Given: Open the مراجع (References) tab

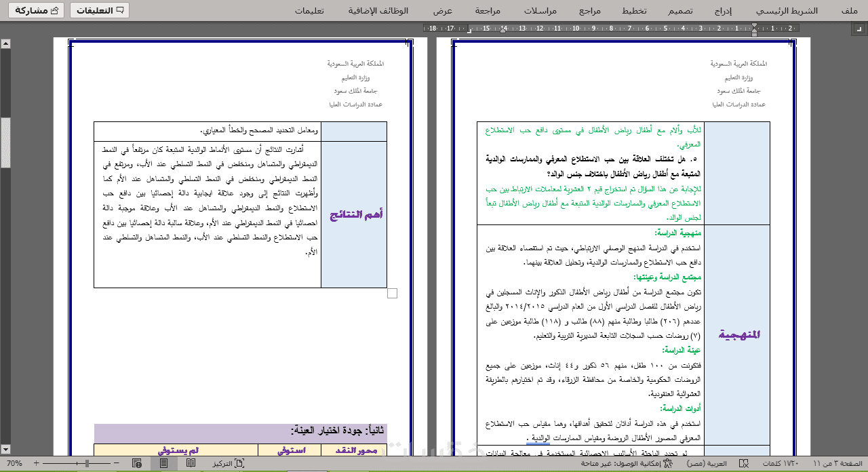Looking at the screenshot, I should (x=590, y=11).
